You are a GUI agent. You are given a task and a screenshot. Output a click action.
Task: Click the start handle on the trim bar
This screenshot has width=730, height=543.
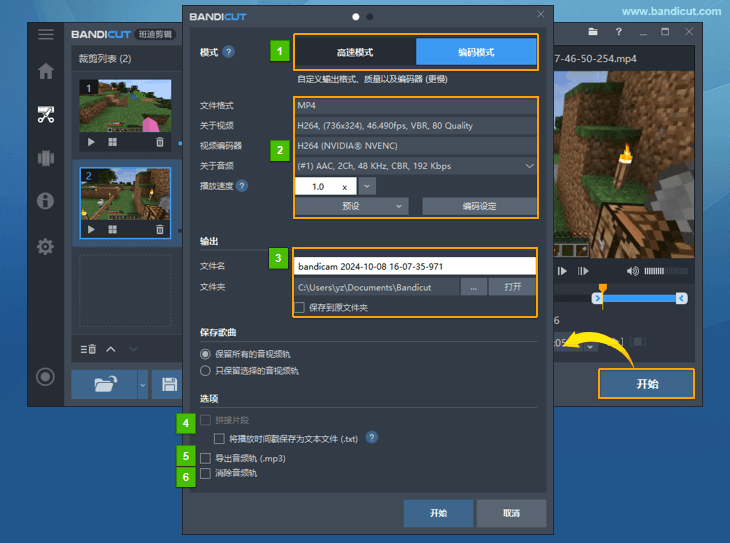tap(597, 298)
